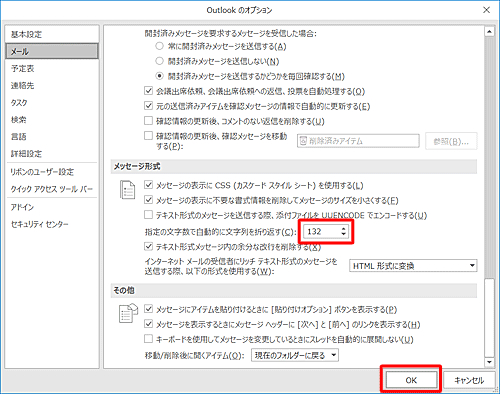This screenshot has height=394, width=502.
Task: Toggle CSS (カスケード スタイル シート) checkbox
Action: 148,185
